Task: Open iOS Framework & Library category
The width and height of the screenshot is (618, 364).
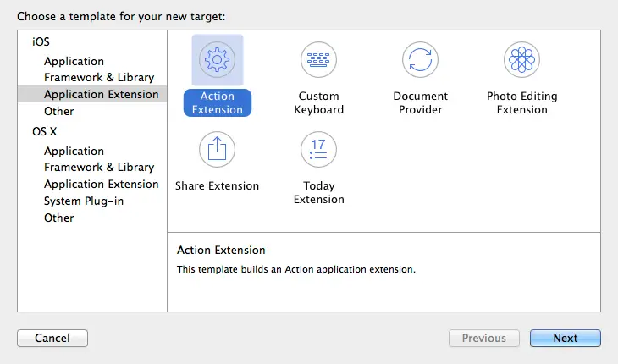Action: pos(99,78)
